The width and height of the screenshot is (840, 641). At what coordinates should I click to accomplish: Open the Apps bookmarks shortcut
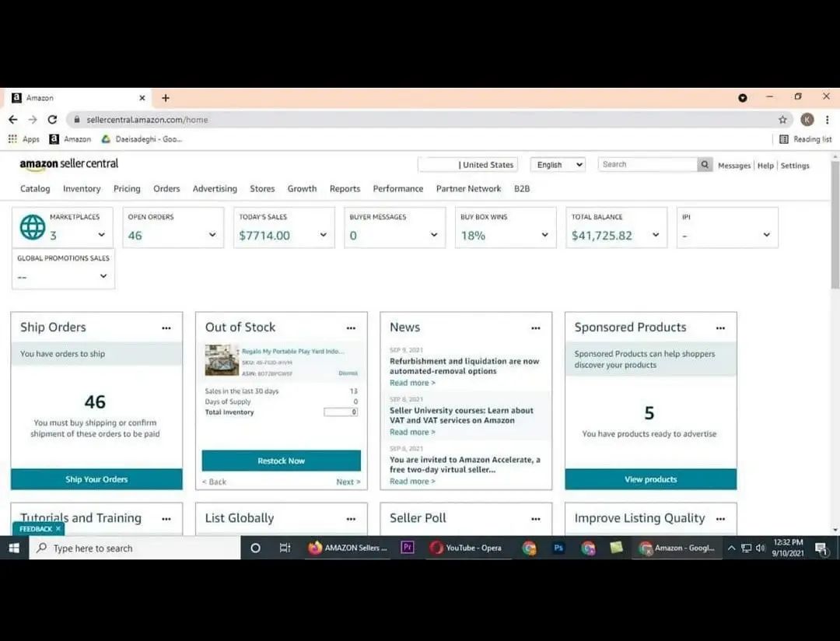click(x=23, y=138)
